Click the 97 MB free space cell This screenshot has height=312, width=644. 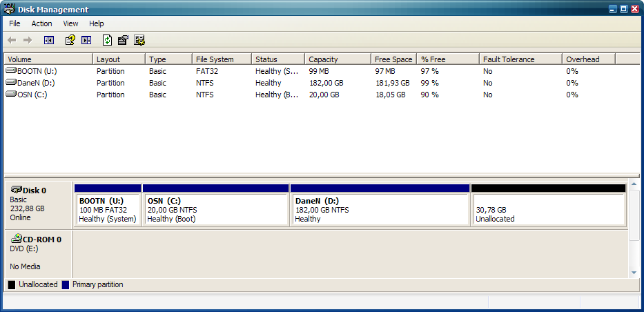385,71
